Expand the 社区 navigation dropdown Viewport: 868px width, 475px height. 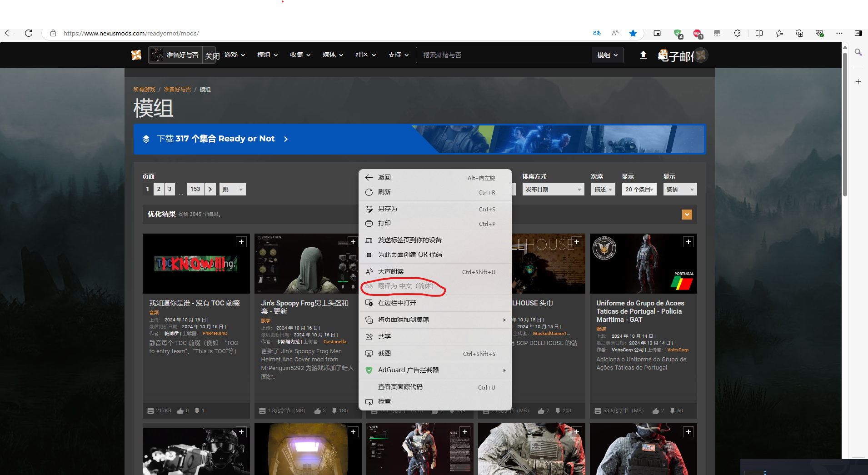365,55
